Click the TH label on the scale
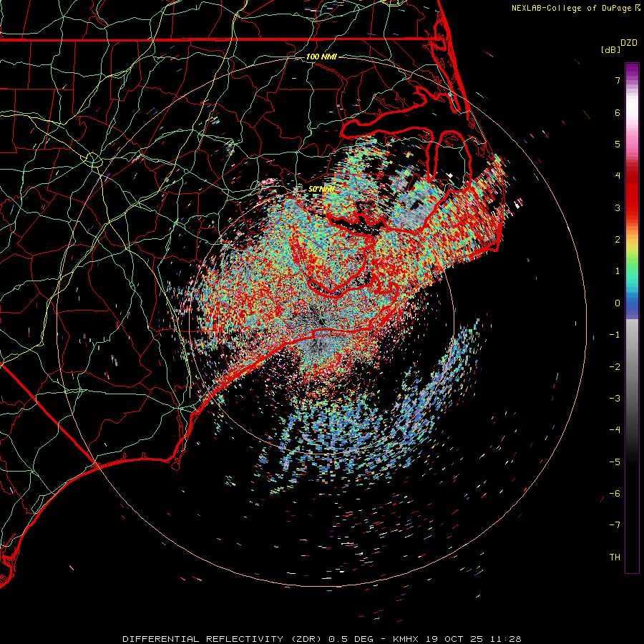Viewport: 644px width, 644px height. (615, 557)
